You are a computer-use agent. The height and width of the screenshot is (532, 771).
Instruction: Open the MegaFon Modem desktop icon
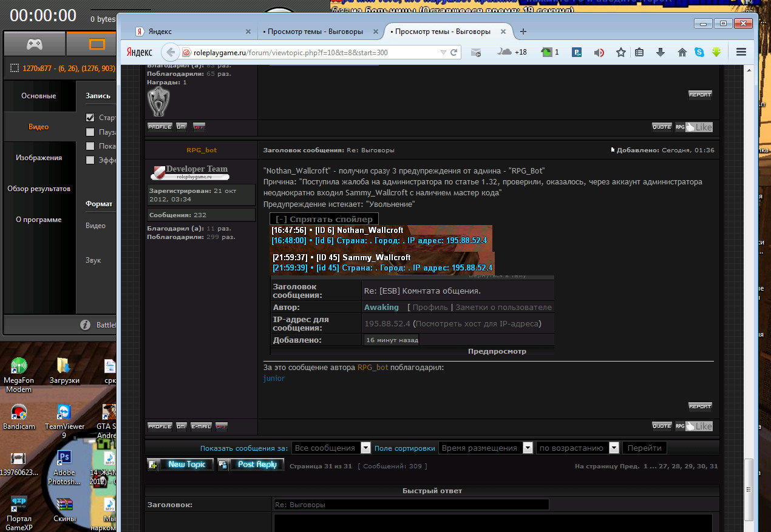19,375
